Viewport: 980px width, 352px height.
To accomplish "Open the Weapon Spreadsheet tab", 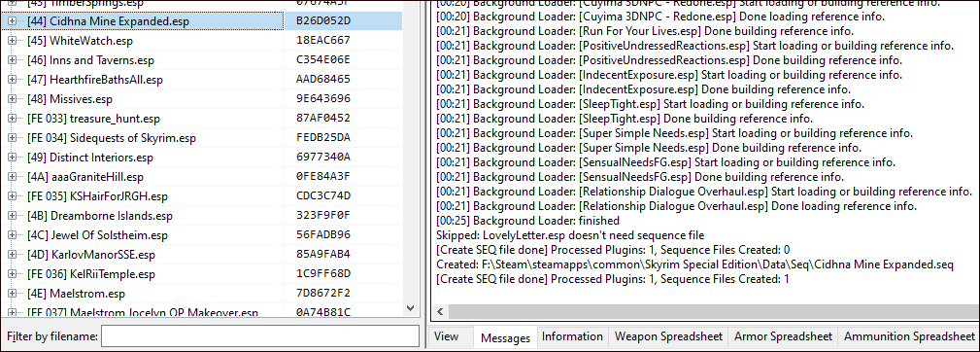I will [669, 336].
